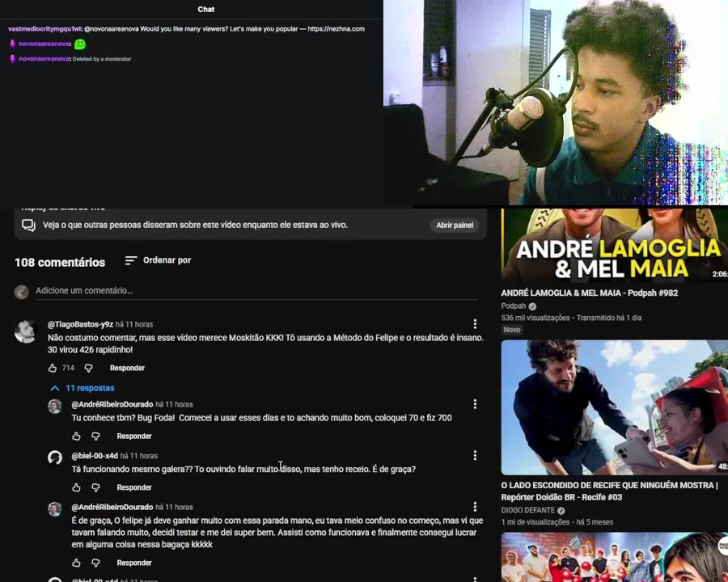This screenshot has height=582, width=728.
Task: Click the 'Chat' panel header
Action: 205,9
